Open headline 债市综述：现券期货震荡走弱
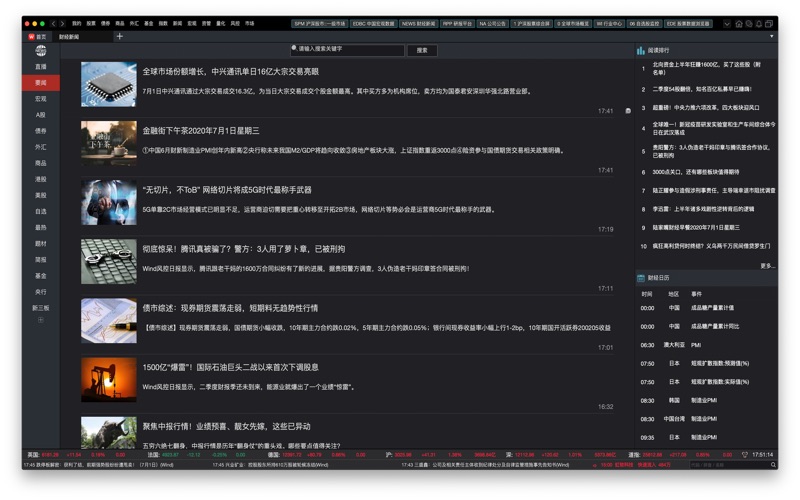The image size is (800, 500). point(230,308)
